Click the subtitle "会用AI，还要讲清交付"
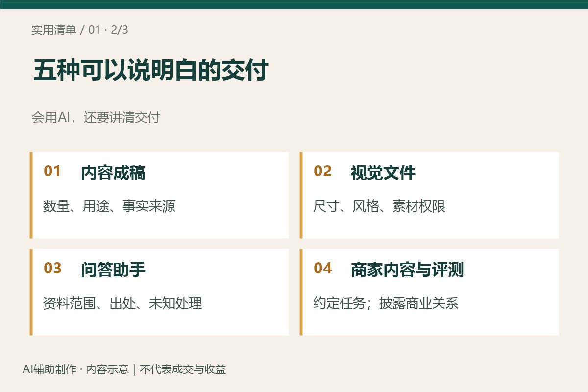The width and height of the screenshot is (588, 392). (96, 118)
